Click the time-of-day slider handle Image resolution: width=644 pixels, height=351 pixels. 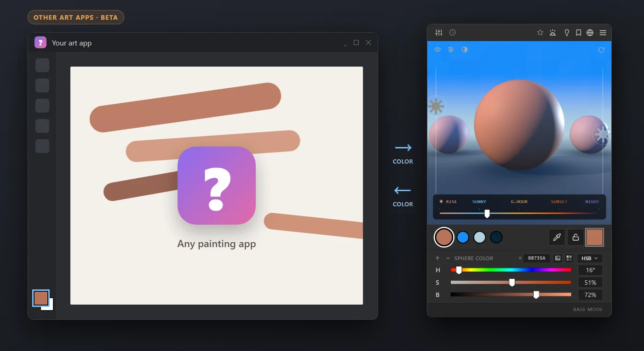click(487, 214)
